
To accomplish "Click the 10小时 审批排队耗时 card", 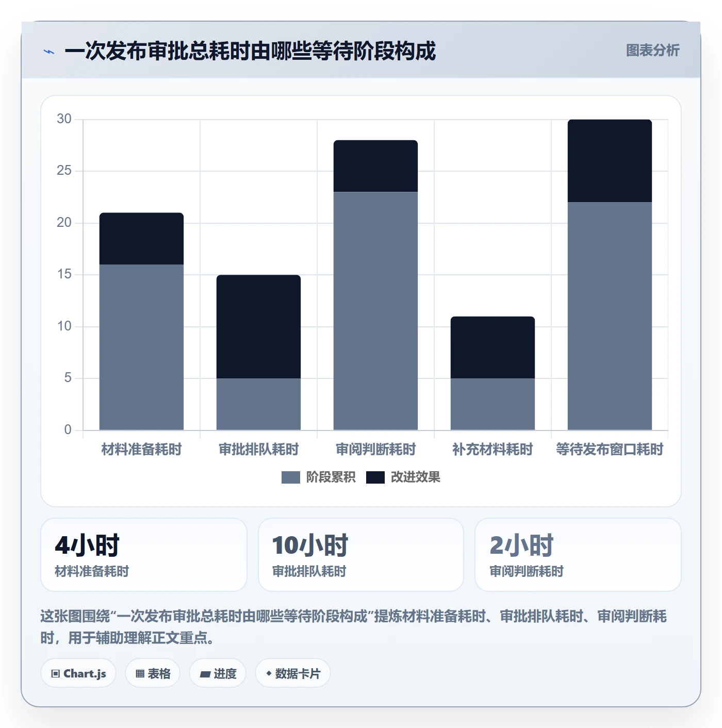I will click(361, 555).
